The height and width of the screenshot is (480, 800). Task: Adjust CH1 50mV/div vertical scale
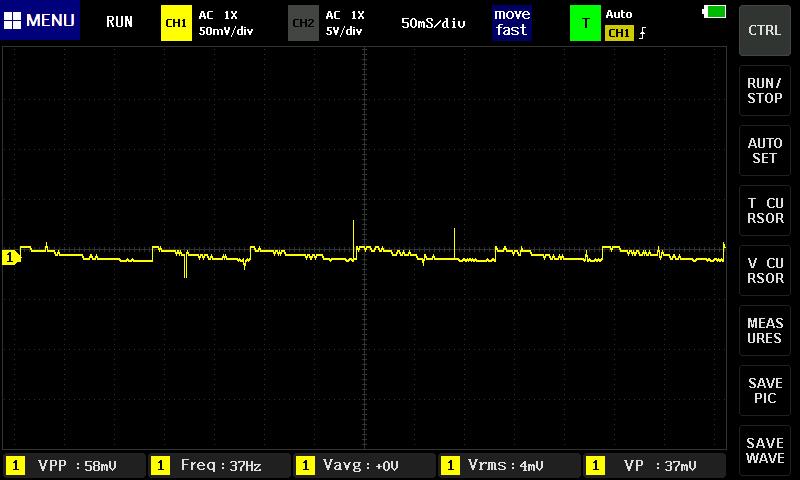tap(226, 31)
